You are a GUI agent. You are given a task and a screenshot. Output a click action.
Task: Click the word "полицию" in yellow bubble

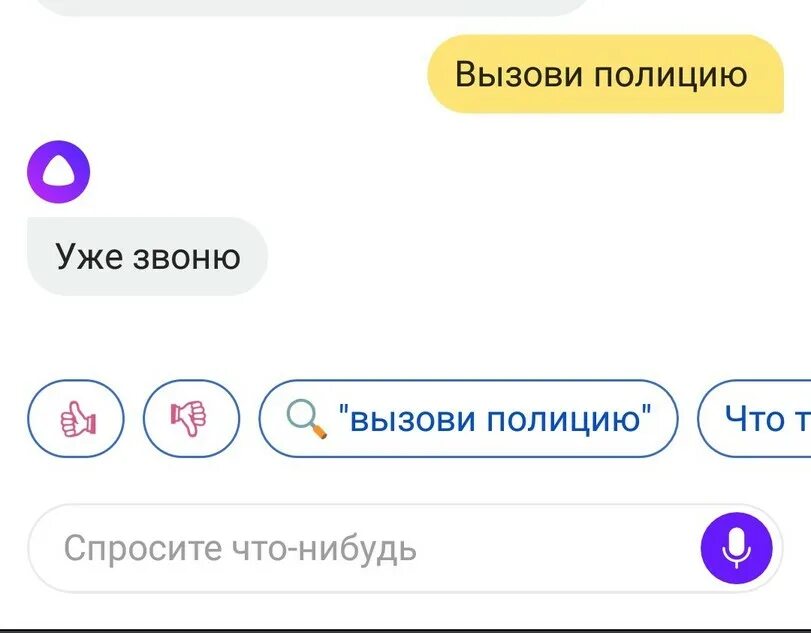(670, 75)
